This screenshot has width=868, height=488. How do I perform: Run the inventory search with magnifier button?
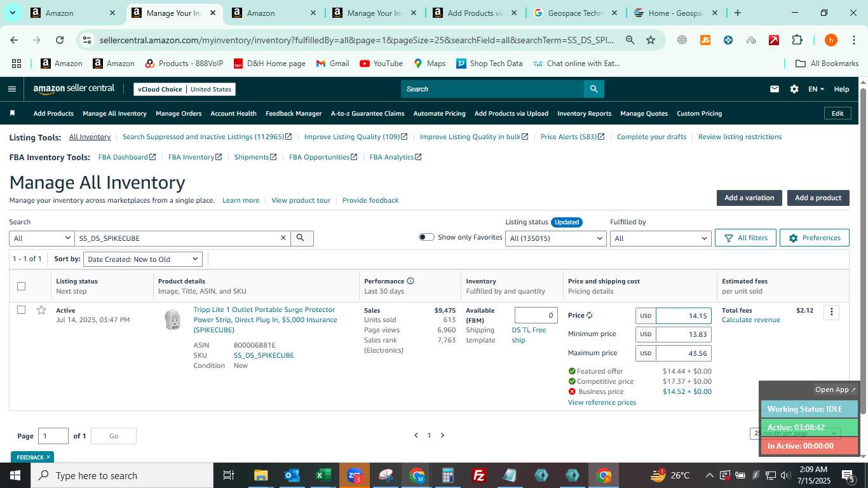pyautogui.click(x=302, y=238)
